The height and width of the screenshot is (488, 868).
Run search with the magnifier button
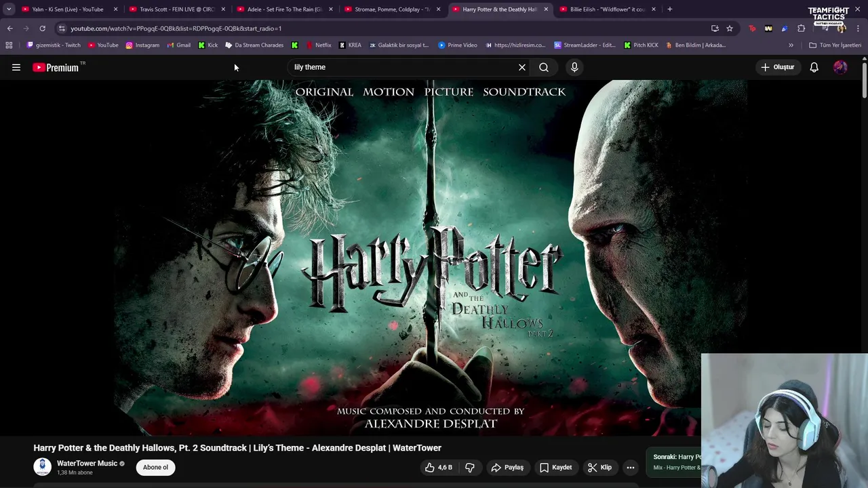coord(544,67)
